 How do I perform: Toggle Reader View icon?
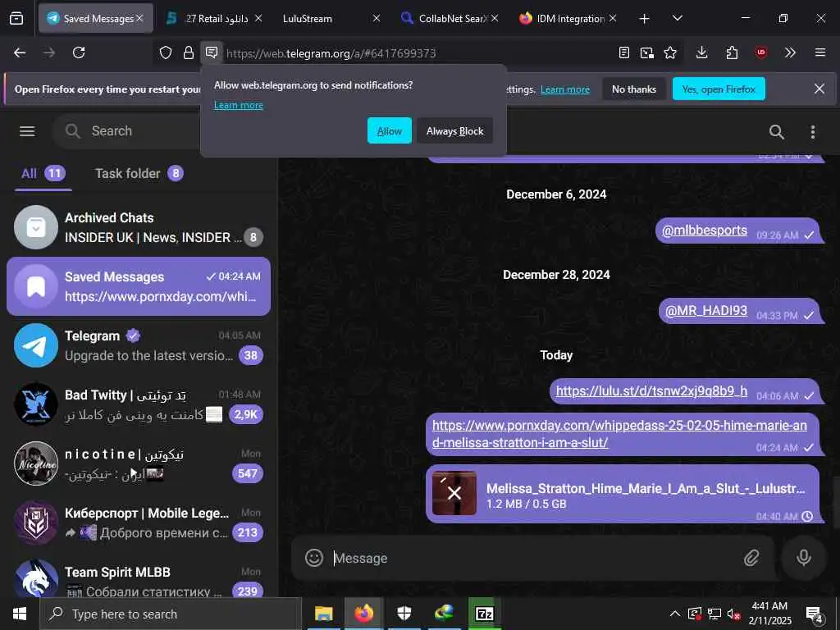[623, 52]
